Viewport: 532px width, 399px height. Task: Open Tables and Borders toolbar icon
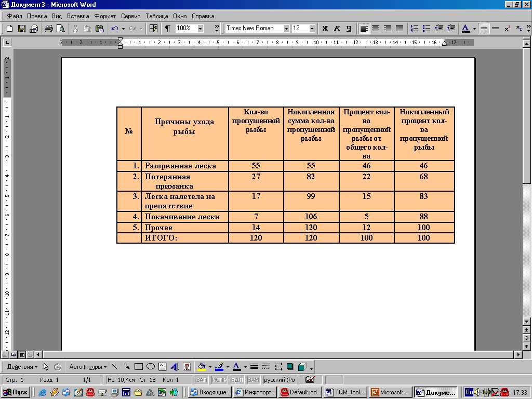click(x=153, y=29)
